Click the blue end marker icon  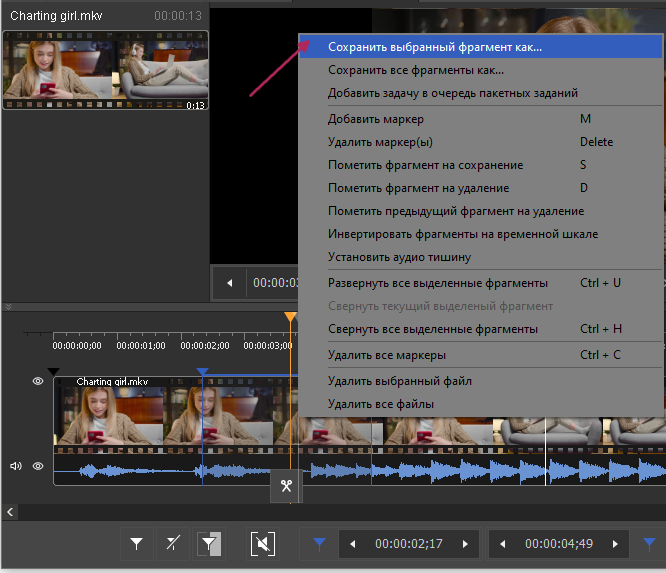pos(649,544)
